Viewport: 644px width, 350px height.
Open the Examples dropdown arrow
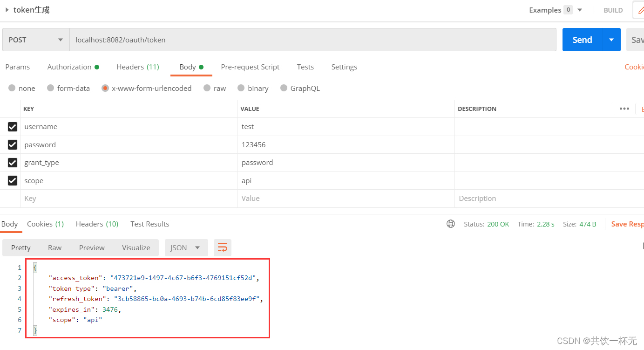(580, 10)
